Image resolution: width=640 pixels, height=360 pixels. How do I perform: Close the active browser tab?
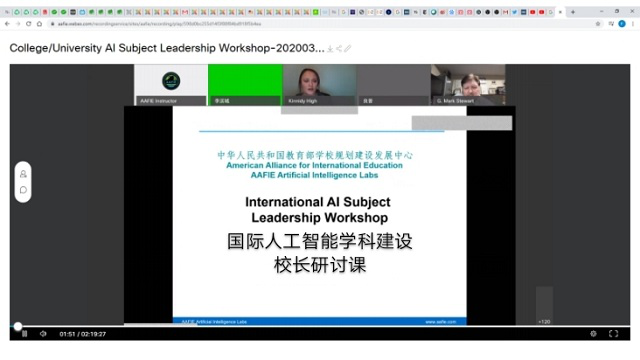560,12
